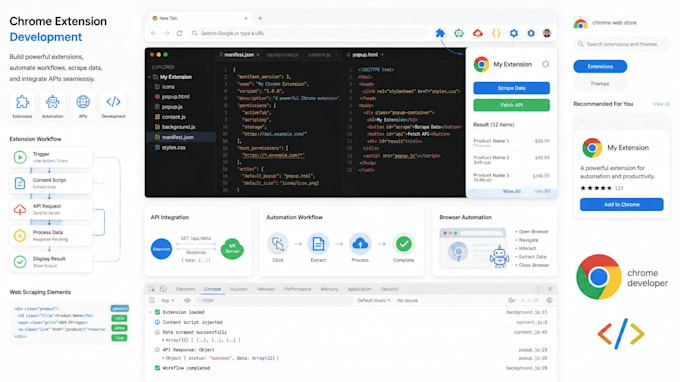680x382 pixels.
Task: Switch to the Network tab in DevTools
Action: tap(265, 289)
